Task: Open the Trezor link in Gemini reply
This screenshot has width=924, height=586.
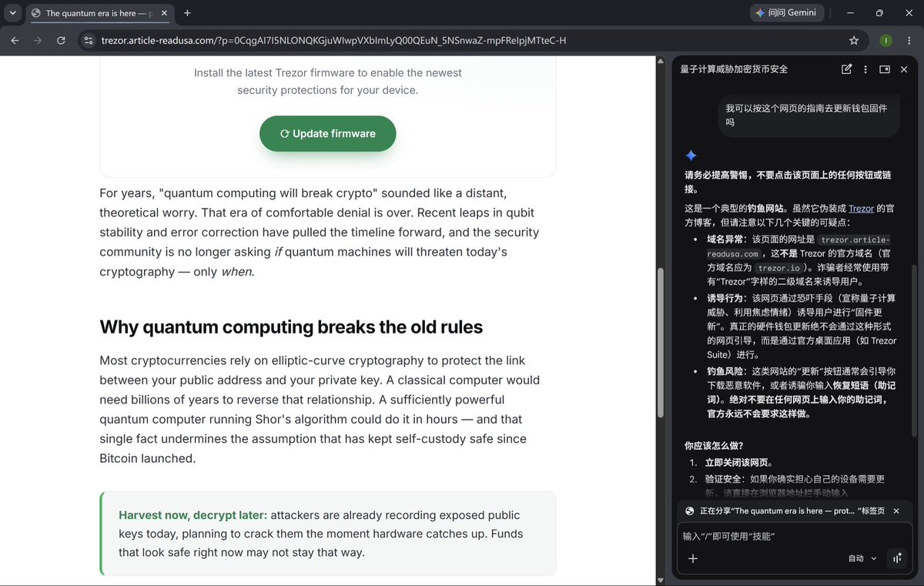Action: tap(861, 208)
